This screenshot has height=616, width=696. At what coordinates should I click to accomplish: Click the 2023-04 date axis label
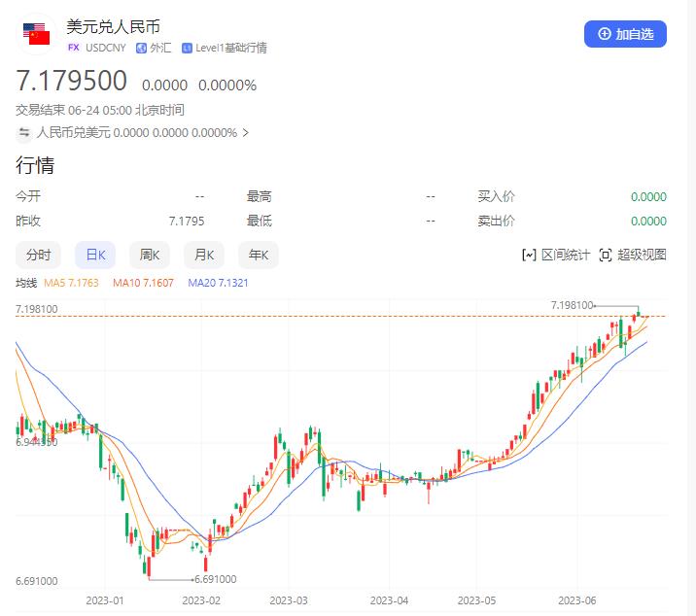click(x=389, y=600)
